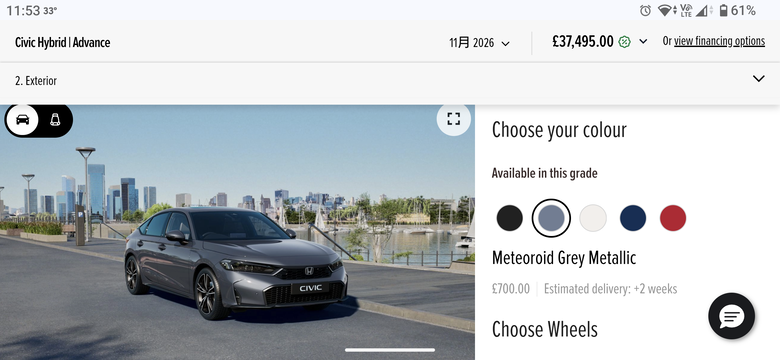780x360 pixels.
Task: Open the 11月 2026 date dropdown
Action: tap(480, 43)
